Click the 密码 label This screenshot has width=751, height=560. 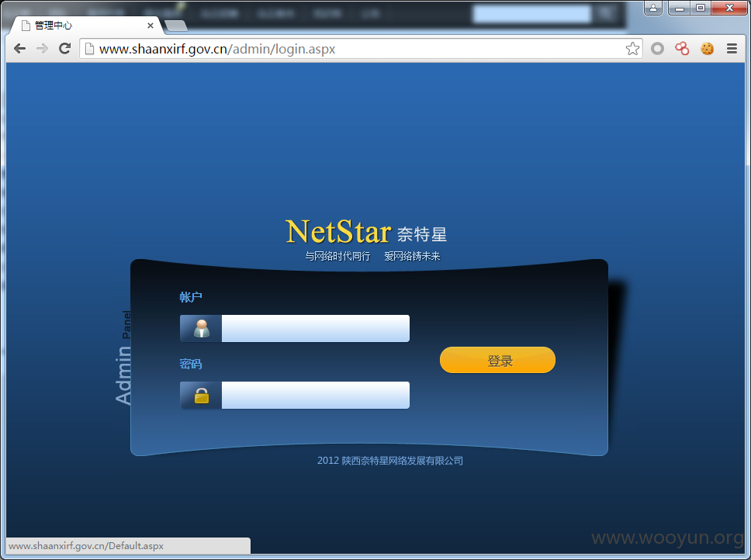[191, 365]
